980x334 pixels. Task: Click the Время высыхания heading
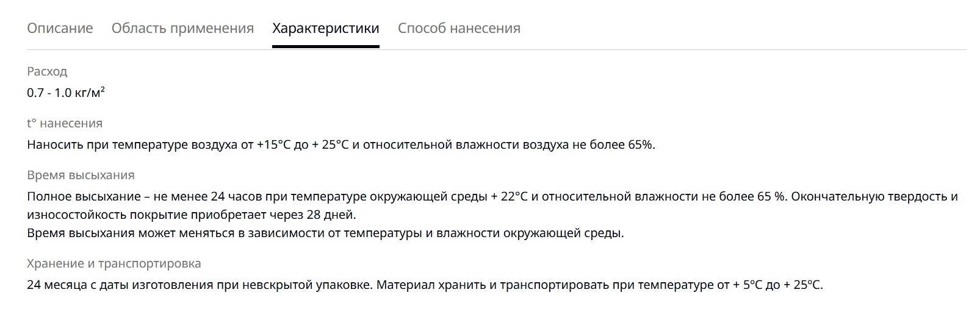pos(81,175)
